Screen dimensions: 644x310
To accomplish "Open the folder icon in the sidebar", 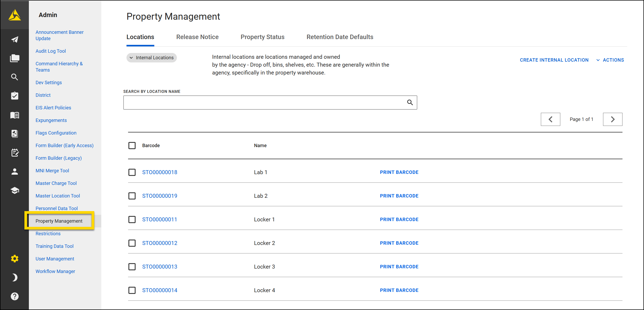I will point(14,58).
